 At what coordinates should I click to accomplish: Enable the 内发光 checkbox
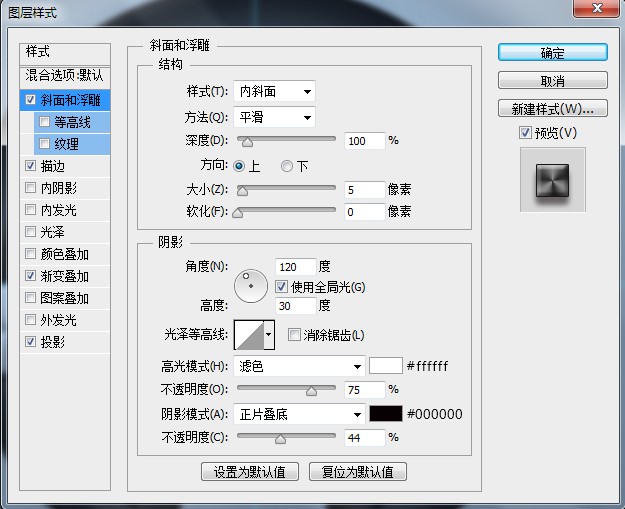[x=31, y=209]
